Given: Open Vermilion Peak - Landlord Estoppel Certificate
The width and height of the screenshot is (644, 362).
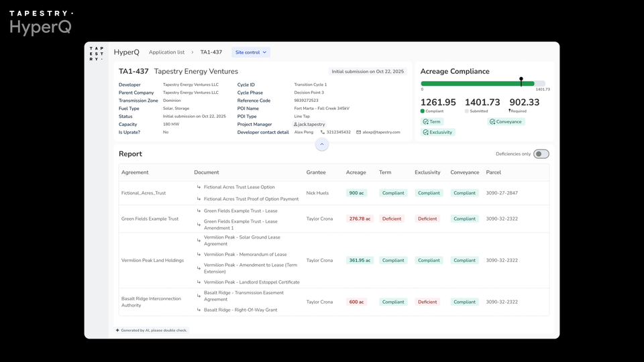Looking at the screenshot, I should (252, 282).
